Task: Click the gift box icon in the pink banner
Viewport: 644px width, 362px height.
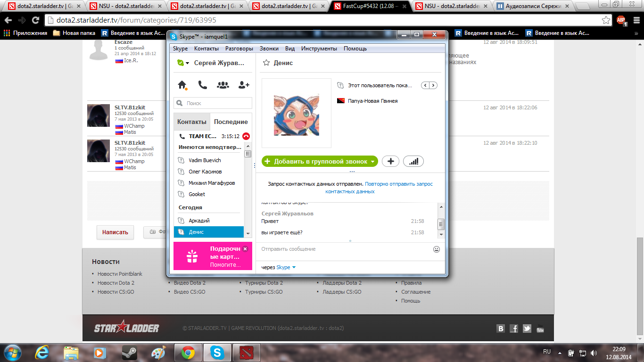Action: coord(192,256)
